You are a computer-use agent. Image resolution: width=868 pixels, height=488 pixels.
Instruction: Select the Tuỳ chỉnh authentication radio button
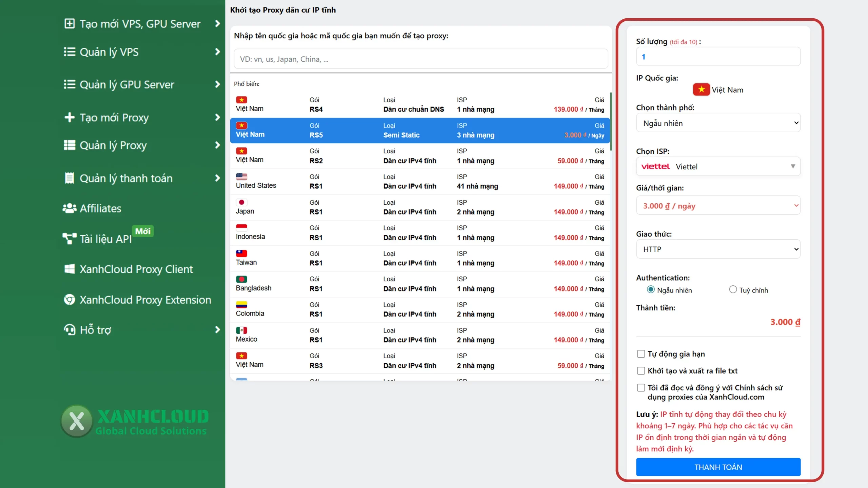733,290
